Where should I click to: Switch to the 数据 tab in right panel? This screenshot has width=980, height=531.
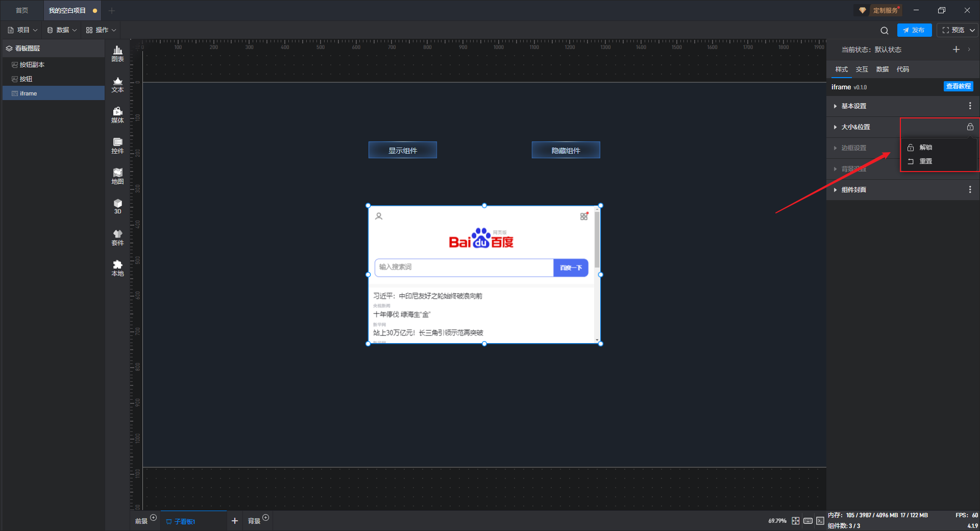coord(882,69)
